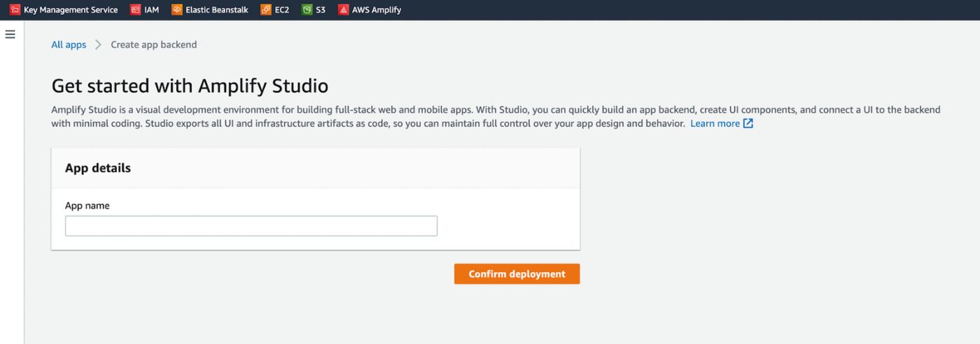
Task: Open the hamburger side navigation menu
Action: 10,34
